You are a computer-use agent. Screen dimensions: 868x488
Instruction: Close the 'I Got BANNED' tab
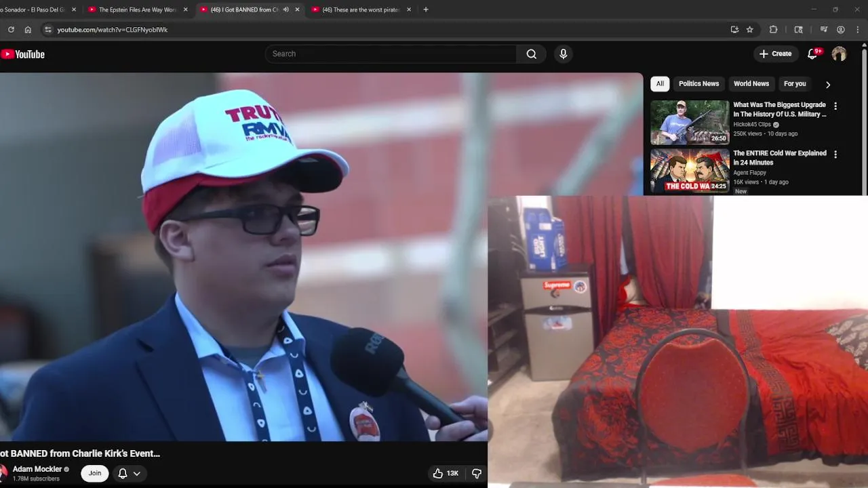[x=297, y=10]
